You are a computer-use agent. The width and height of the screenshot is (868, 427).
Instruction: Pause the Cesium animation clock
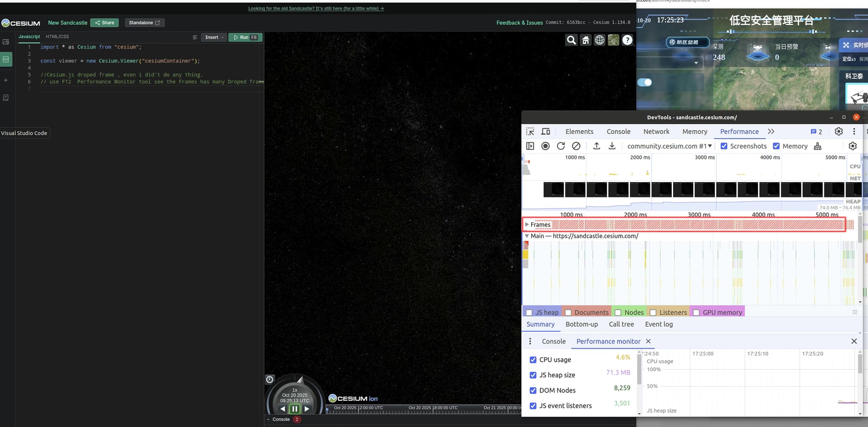click(x=295, y=409)
